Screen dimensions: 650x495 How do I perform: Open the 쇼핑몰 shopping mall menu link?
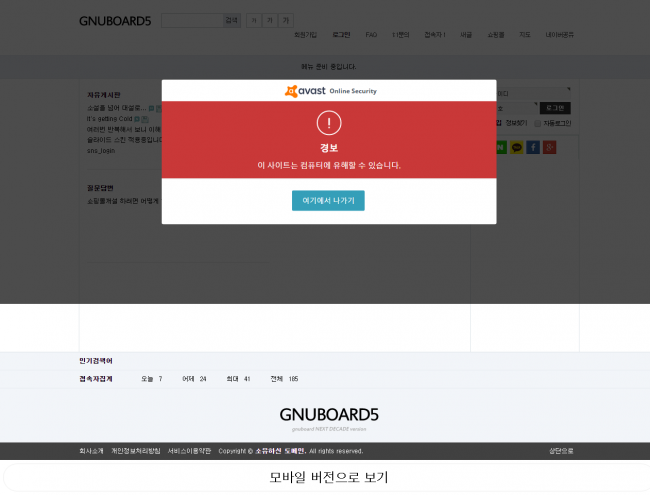pyautogui.click(x=496, y=35)
